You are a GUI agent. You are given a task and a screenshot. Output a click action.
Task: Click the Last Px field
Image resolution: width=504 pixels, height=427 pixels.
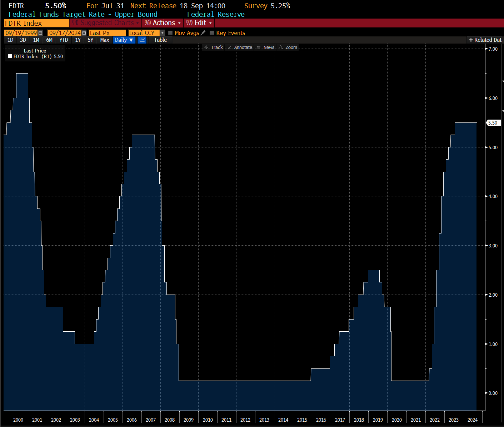(x=108, y=33)
